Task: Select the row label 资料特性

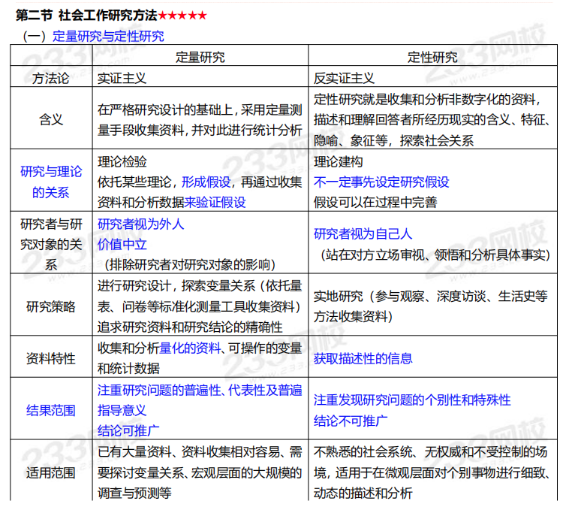Action: (51, 358)
